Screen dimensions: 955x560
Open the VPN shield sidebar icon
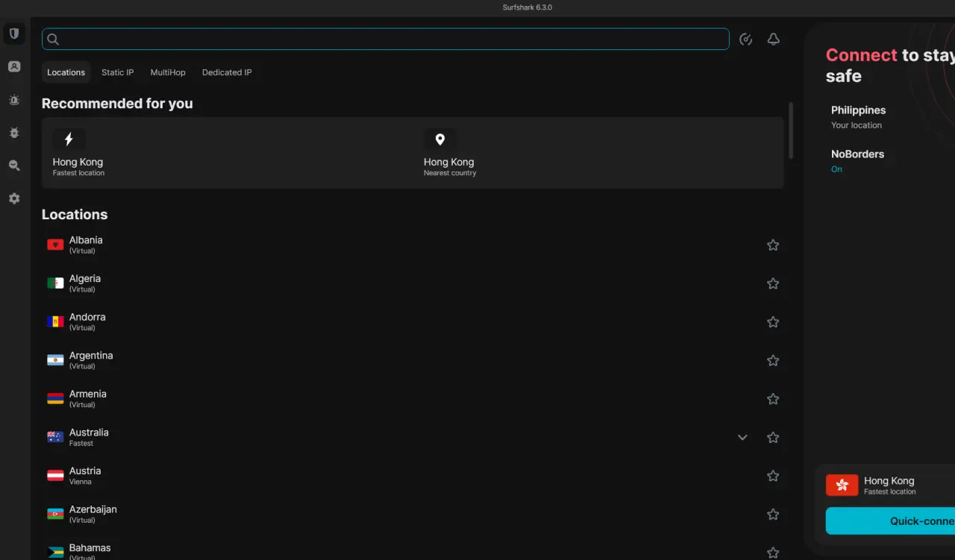14,34
